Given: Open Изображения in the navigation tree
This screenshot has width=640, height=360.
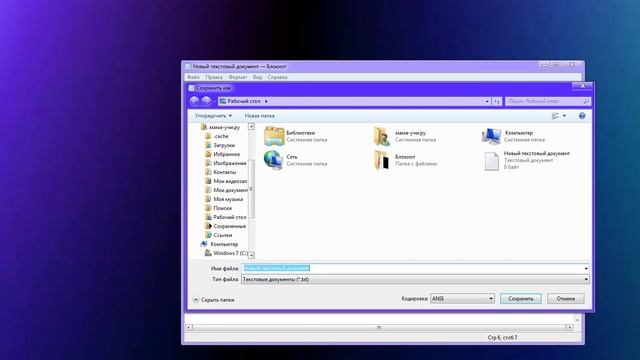Looking at the screenshot, I should [226, 163].
